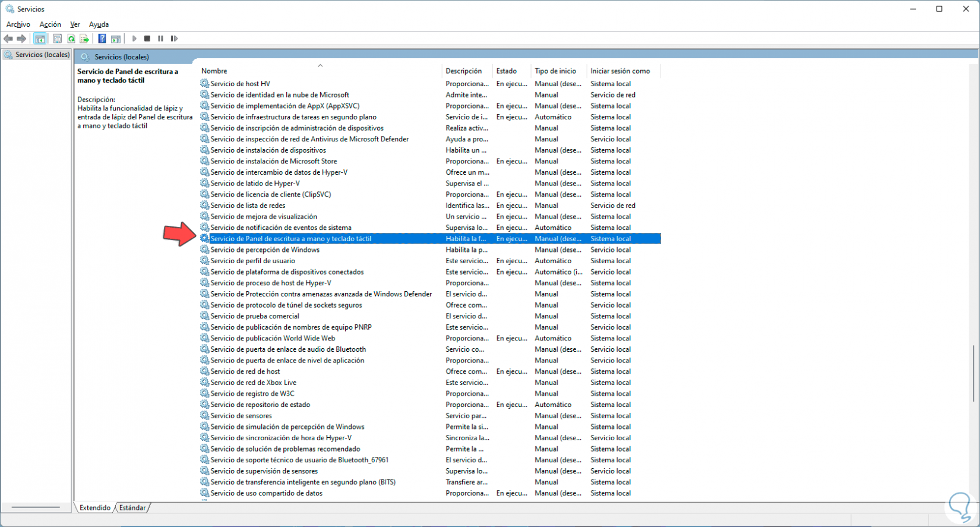Screen dimensions: 980x527
Task: Click gear icon of Servicio de prueba comercial
Action: tap(205, 316)
